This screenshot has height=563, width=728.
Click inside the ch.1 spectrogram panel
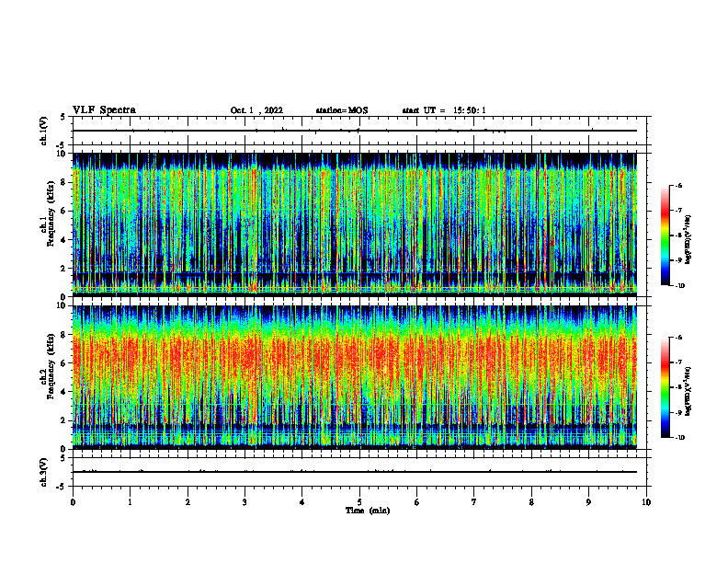[354, 224]
